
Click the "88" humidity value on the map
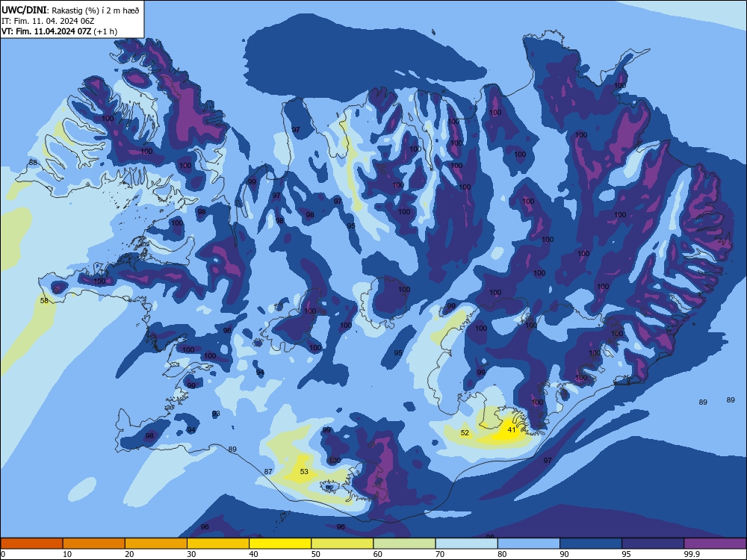click(33, 162)
